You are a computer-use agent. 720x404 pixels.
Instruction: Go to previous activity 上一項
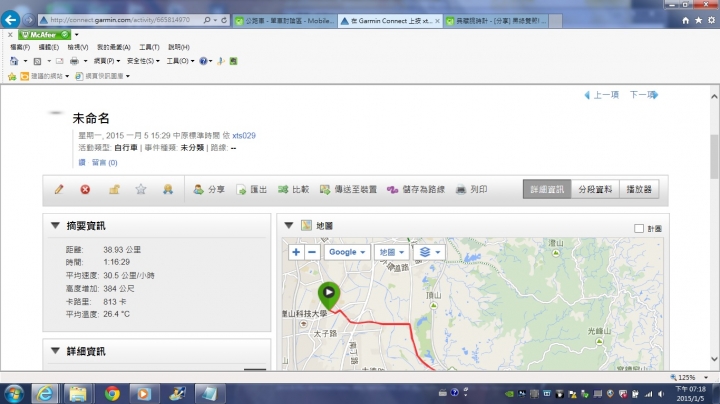[601, 95]
